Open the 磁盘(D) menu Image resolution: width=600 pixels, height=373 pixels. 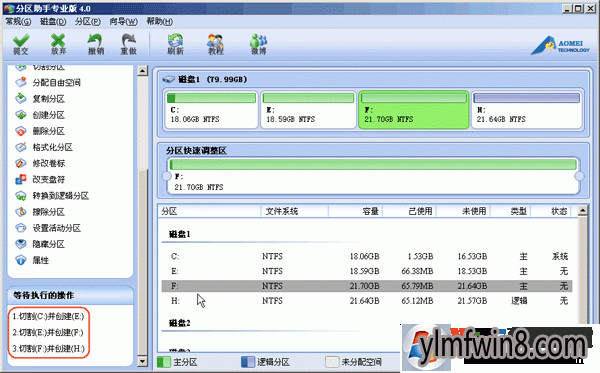click(53, 22)
